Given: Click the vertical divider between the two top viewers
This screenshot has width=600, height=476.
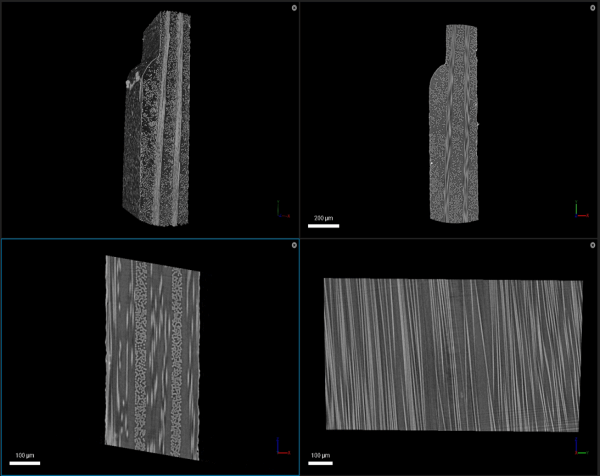Looking at the screenshot, I should 300,118.
